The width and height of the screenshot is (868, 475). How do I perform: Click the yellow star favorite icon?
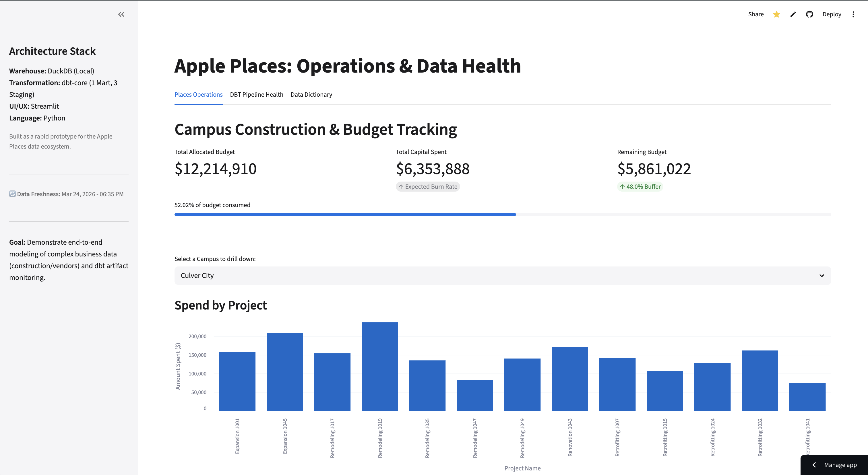pos(776,14)
